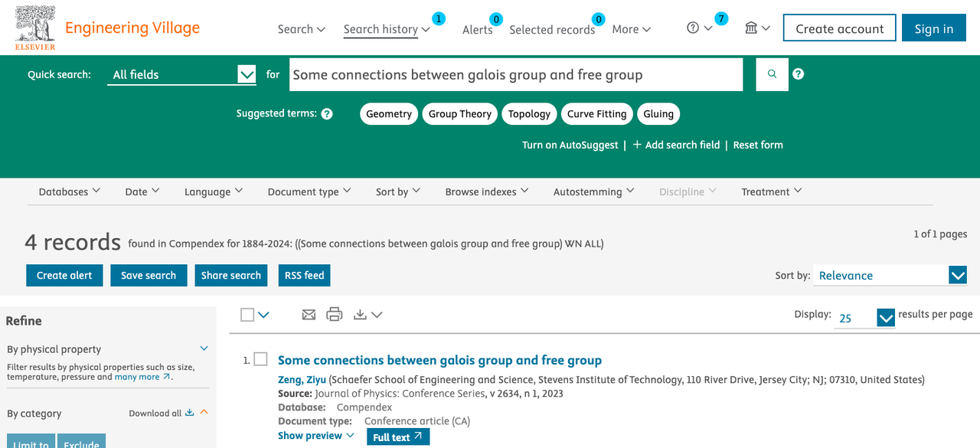
Task: Click the suggested terms help icon
Action: pyautogui.click(x=327, y=114)
